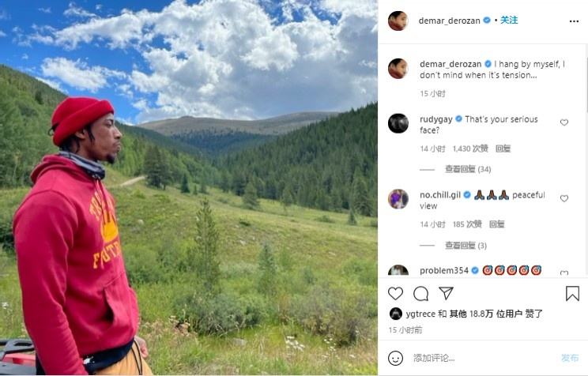
Task: Open the comment bubble icon
Action: pos(420,294)
